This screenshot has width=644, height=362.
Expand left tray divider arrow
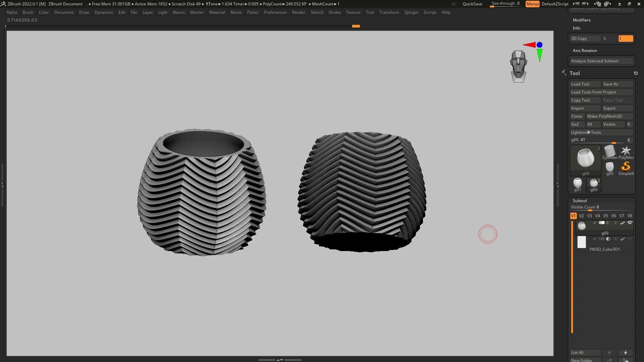click(2, 185)
